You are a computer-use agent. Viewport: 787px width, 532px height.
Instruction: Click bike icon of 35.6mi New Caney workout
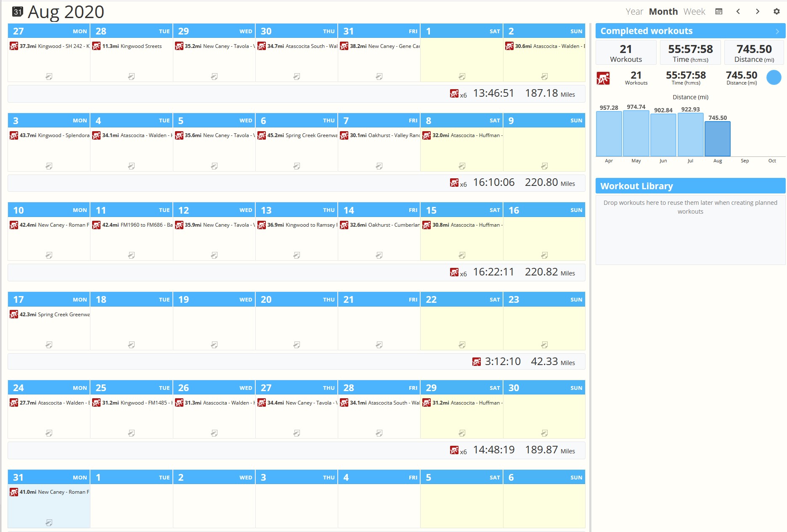tap(179, 135)
